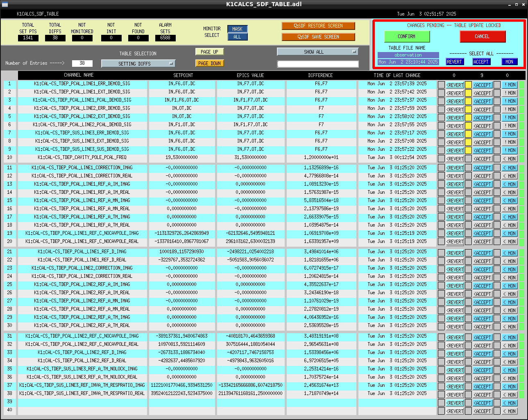Revert row 31 LINE2_REF_C_NOCAVPOLE_IMAG
Screen dimensions: 528x420
[x=455, y=338]
